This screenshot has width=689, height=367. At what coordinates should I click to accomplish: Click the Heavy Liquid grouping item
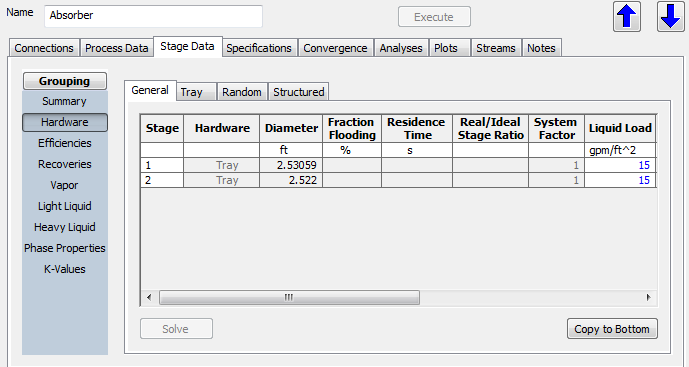pos(65,227)
